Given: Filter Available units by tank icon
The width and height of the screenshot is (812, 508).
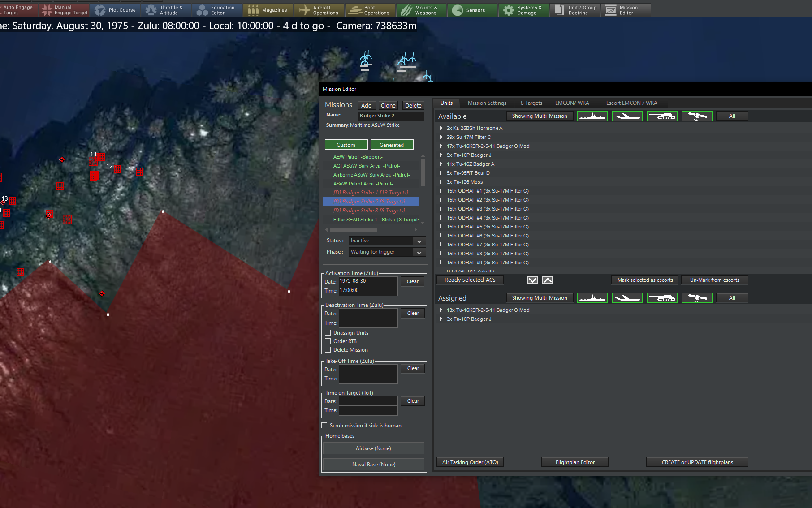Looking at the screenshot, I should click(x=662, y=116).
